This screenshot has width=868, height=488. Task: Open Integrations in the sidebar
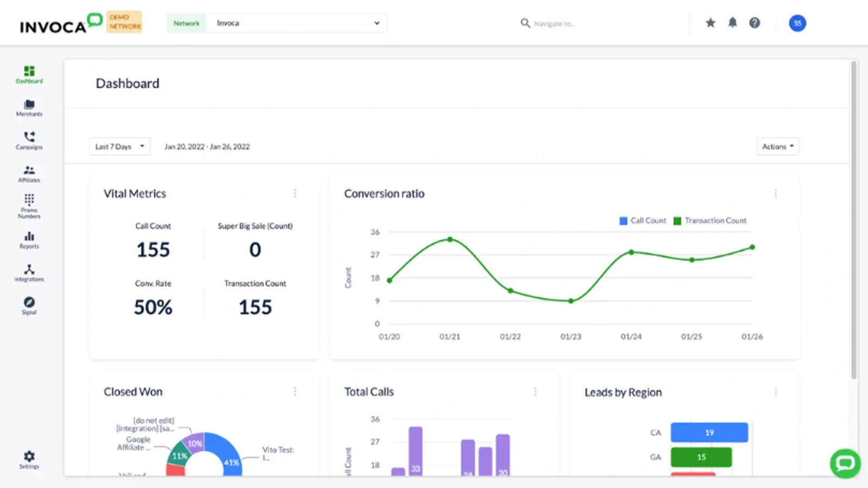point(29,273)
